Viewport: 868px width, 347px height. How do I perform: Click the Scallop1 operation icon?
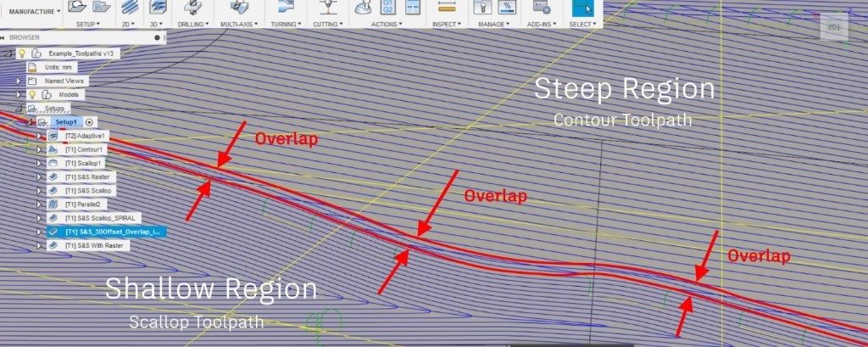[53, 164]
